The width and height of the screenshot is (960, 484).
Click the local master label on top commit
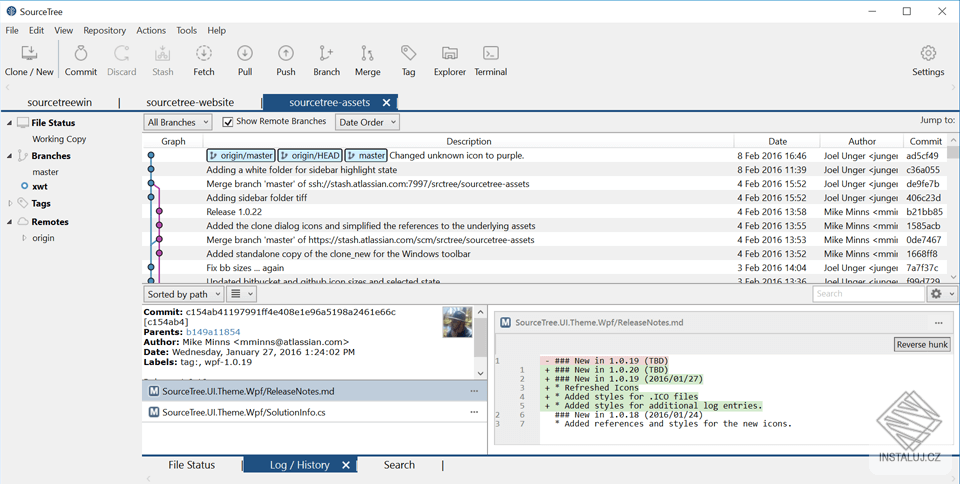pos(366,155)
